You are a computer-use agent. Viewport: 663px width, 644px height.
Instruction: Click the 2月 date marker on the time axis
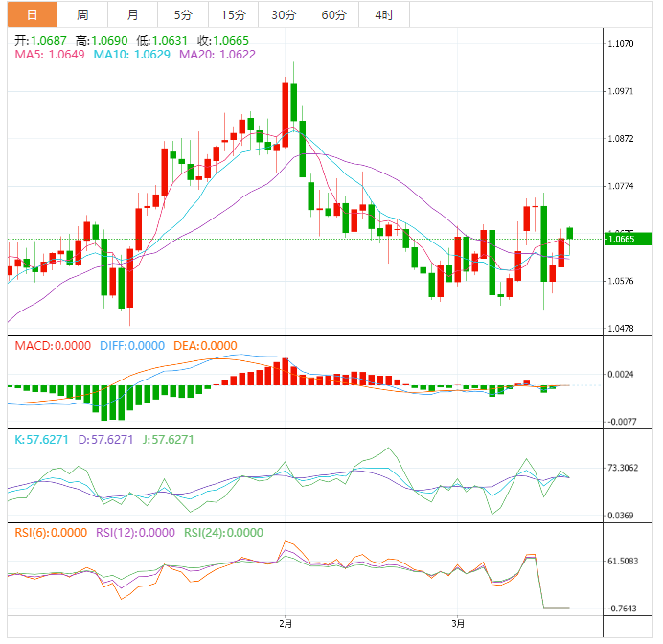[286, 623]
